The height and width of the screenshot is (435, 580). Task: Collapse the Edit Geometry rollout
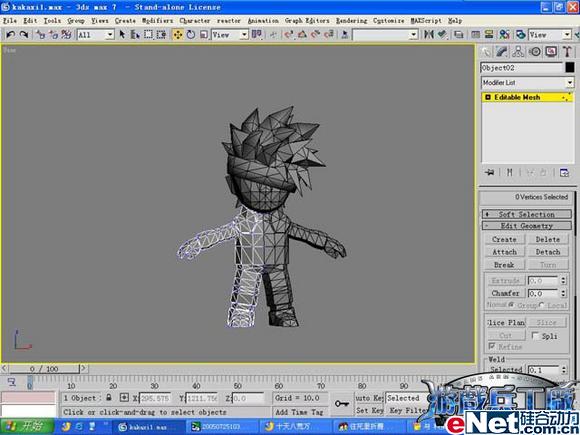pyautogui.click(x=527, y=226)
